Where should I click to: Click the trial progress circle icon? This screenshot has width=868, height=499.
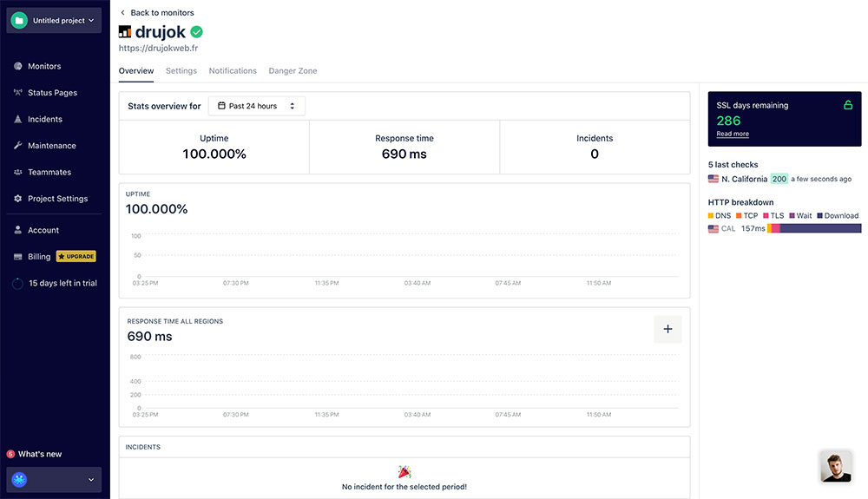(17, 283)
